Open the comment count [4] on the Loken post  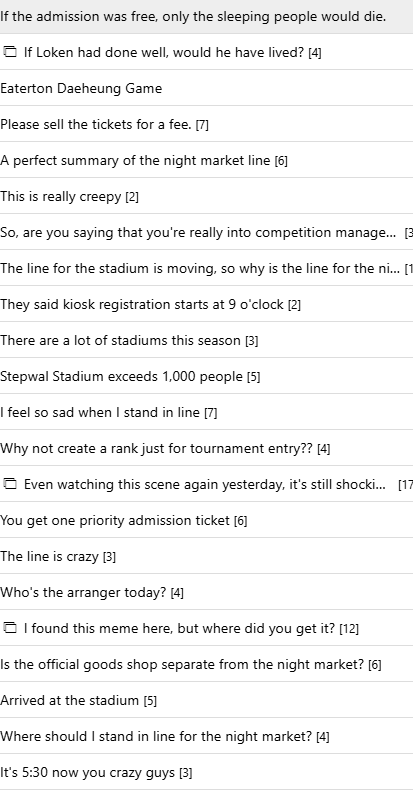coord(315,52)
